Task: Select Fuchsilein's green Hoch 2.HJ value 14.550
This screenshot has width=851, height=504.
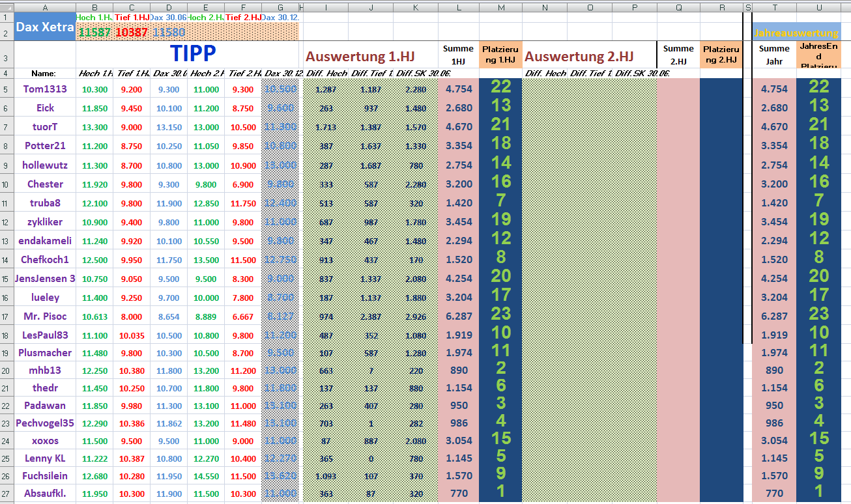Action: (x=206, y=476)
